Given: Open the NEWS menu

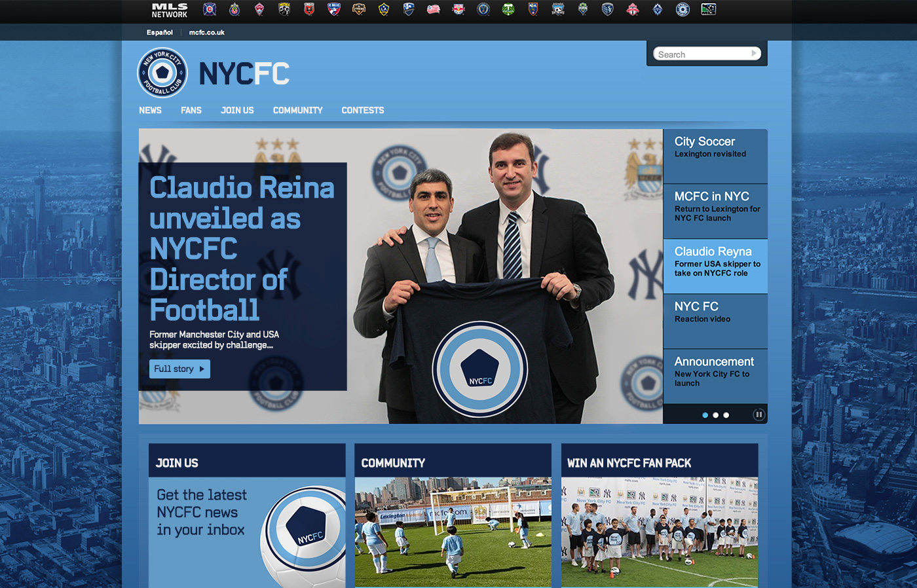Looking at the screenshot, I should (150, 110).
